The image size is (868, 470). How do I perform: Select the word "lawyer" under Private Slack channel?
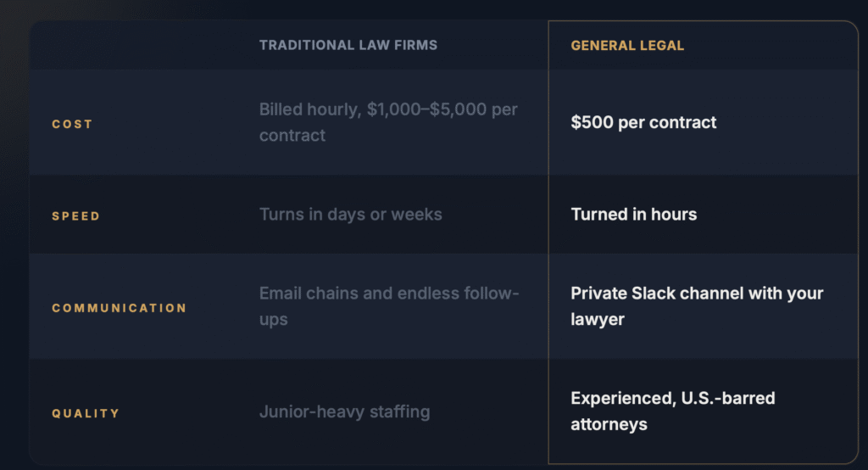click(x=597, y=319)
